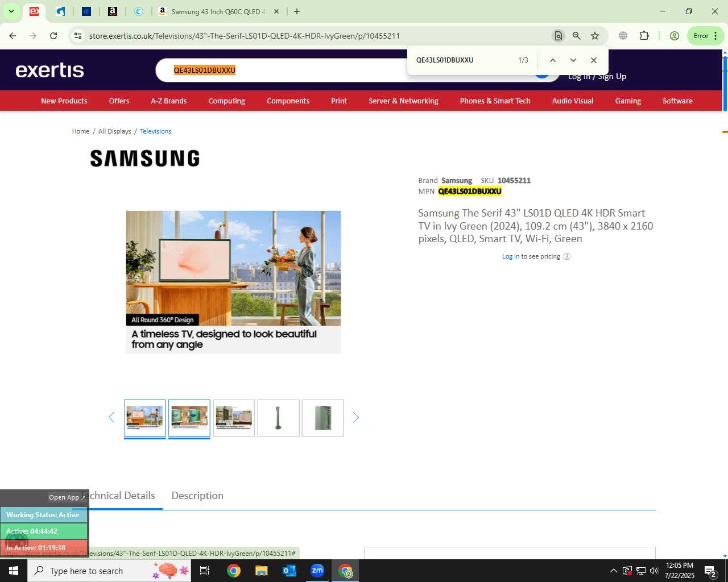Bookmark this page with the star icon

[x=595, y=36]
